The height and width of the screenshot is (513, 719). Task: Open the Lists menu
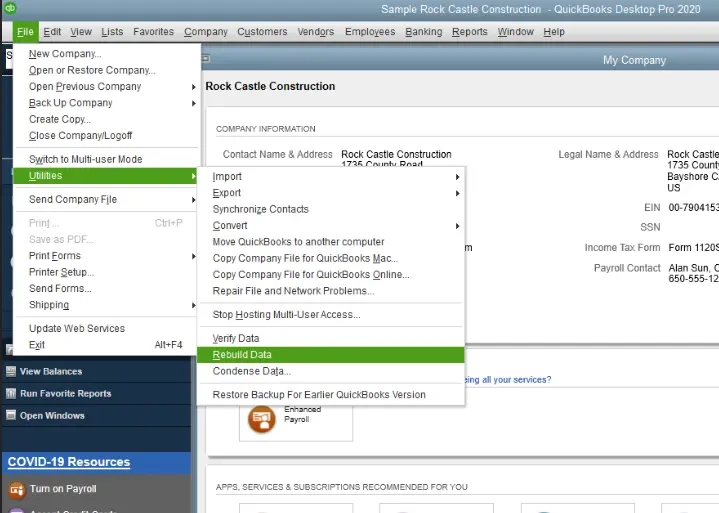point(112,32)
